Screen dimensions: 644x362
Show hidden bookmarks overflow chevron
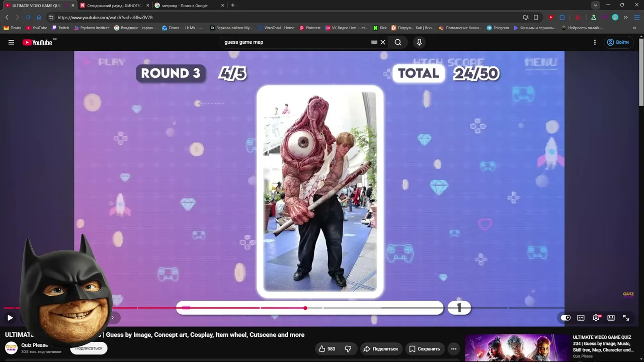[634, 28]
